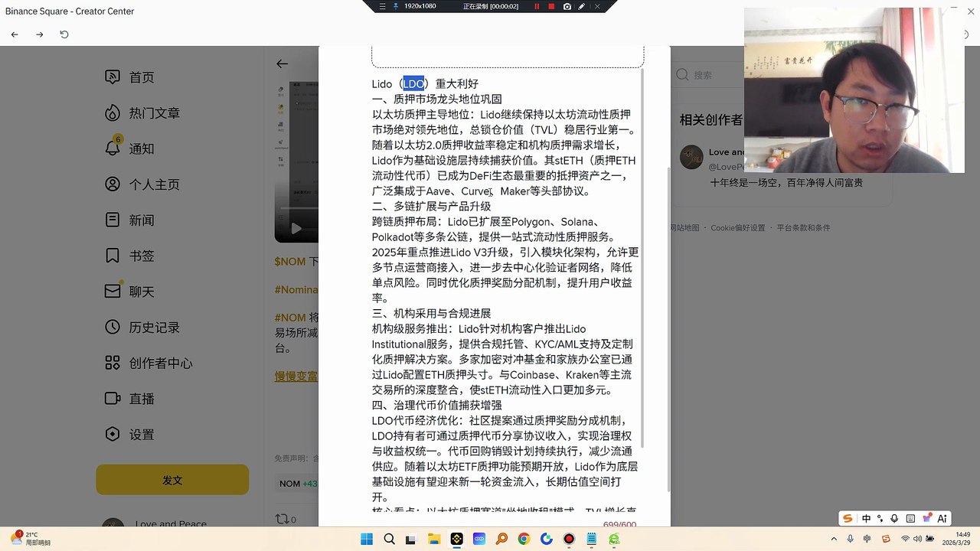This screenshot has height=551, width=980.
Task: Click the 设置 settings icon
Action: [x=113, y=435]
